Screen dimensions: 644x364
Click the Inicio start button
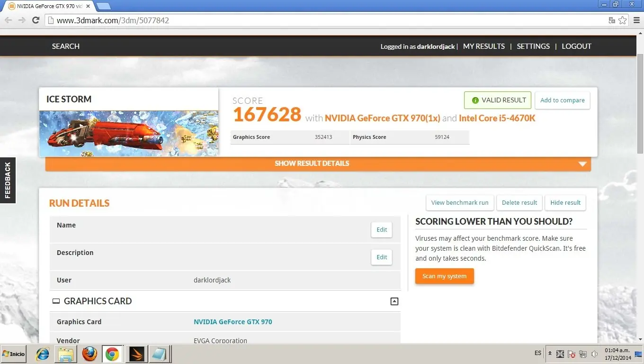click(13, 354)
